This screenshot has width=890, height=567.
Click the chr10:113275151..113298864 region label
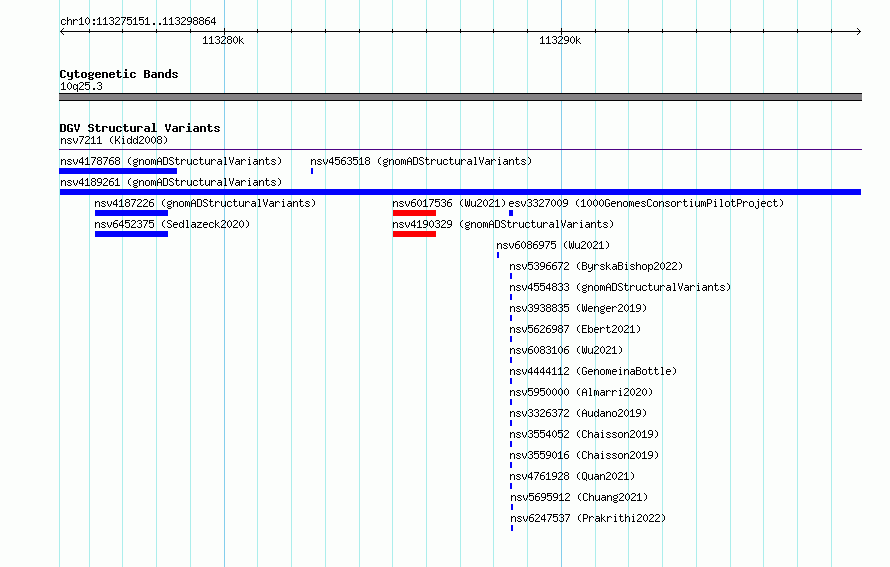138,21
